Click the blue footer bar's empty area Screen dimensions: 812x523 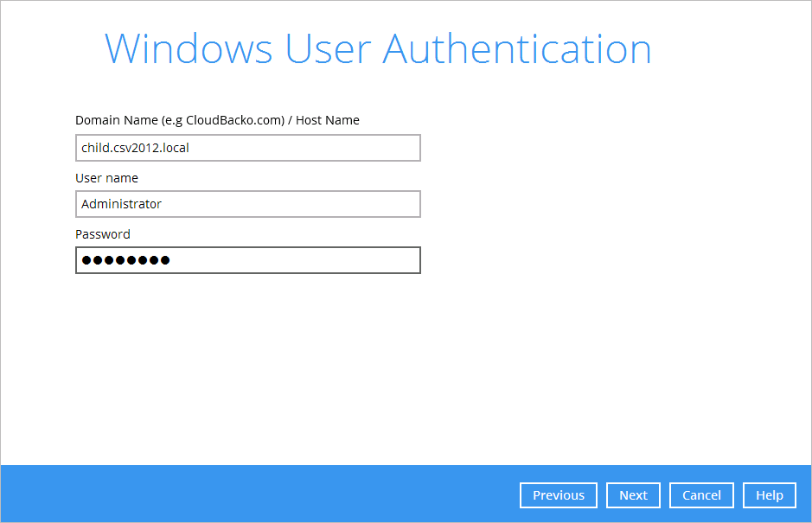[259, 494]
